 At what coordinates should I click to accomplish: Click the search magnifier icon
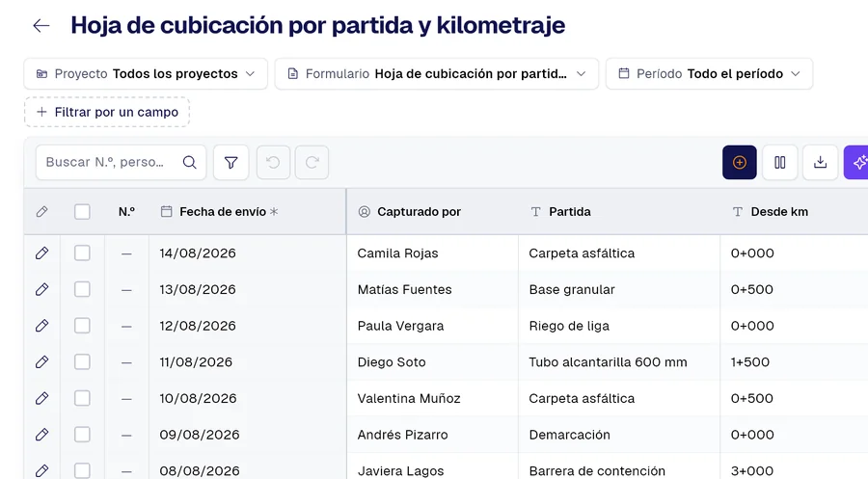[x=189, y=162]
